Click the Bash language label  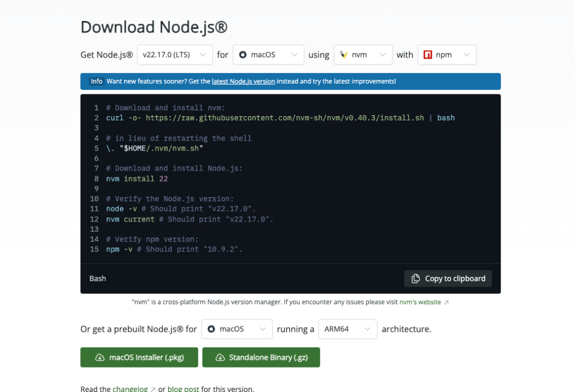pos(98,279)
